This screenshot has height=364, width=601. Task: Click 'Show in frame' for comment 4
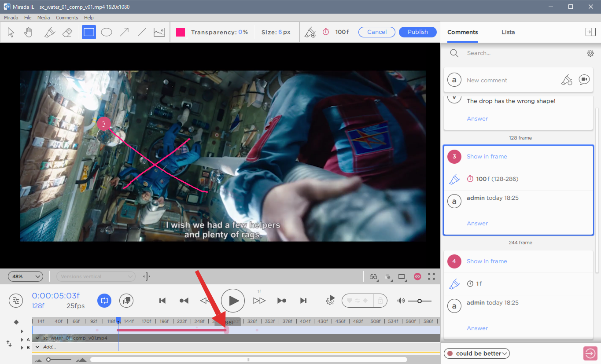487,261
